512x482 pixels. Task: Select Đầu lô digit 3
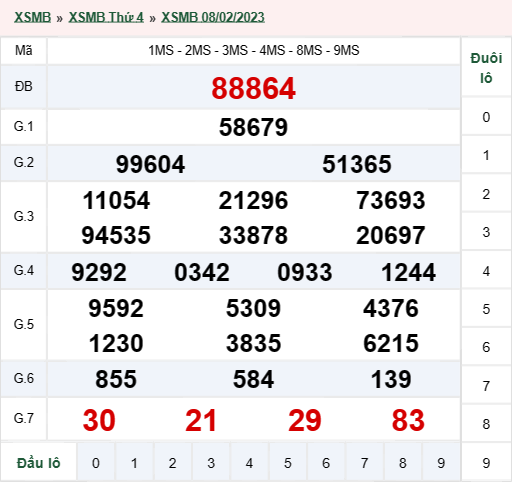coord(211,463)
